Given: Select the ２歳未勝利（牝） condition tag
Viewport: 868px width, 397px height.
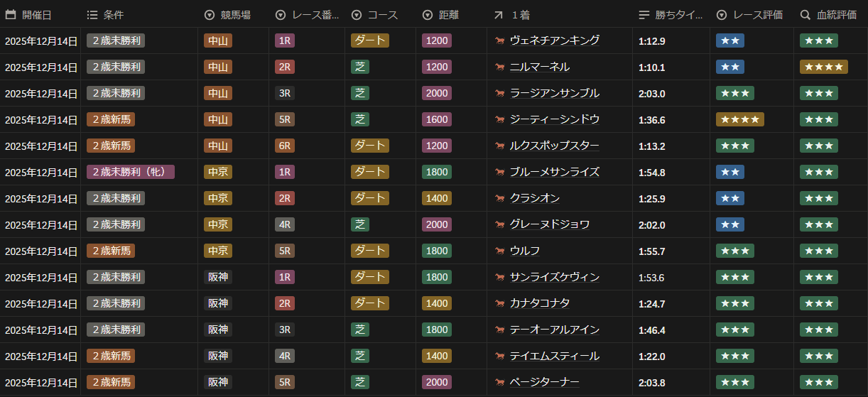Looking at the screenshot, I should pos(131,172).
